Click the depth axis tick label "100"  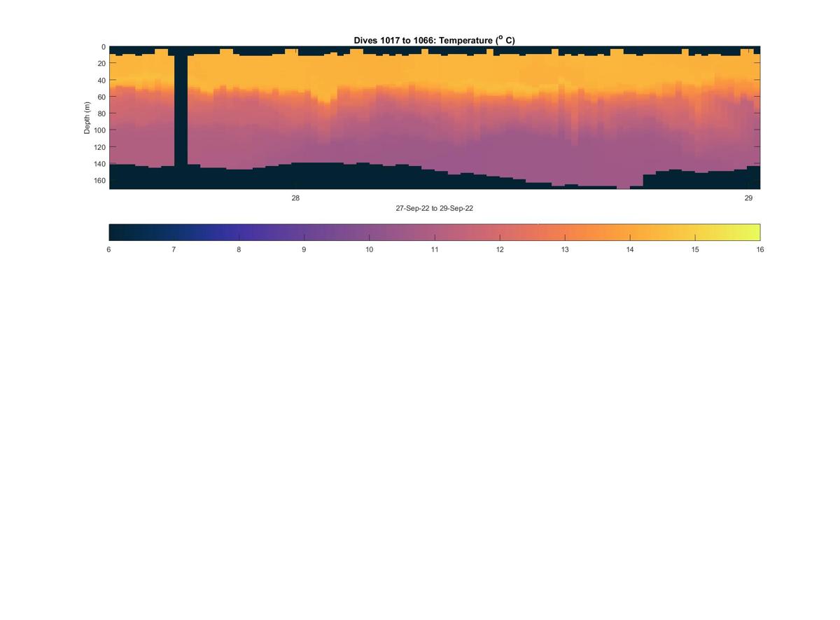tap(99, 130)
